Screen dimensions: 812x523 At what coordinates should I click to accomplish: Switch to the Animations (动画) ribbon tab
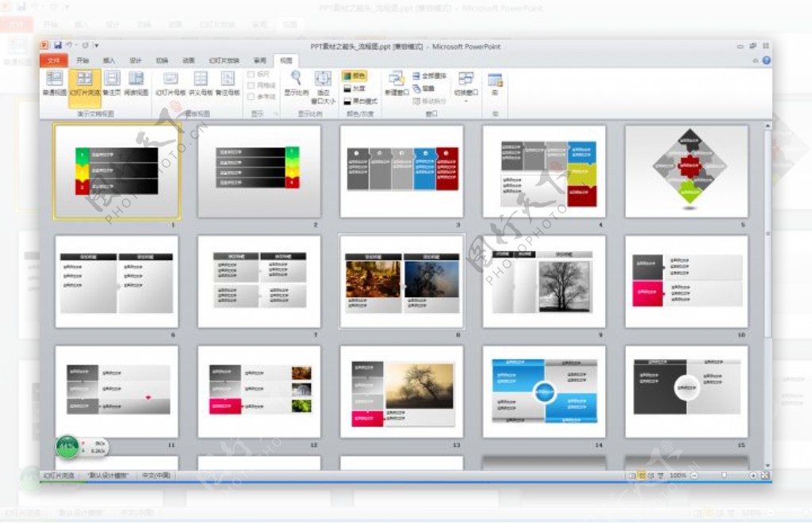[189, 60]
